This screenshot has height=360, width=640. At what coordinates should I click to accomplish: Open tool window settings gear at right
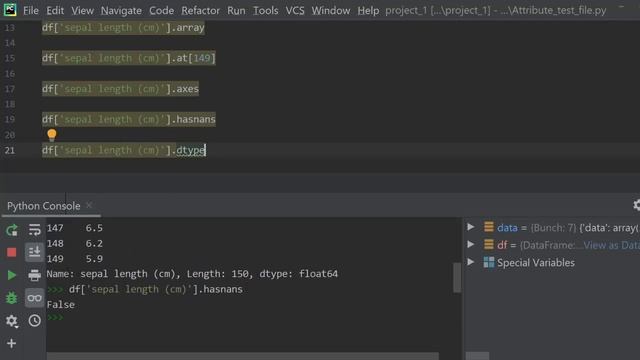click(636, 205)
